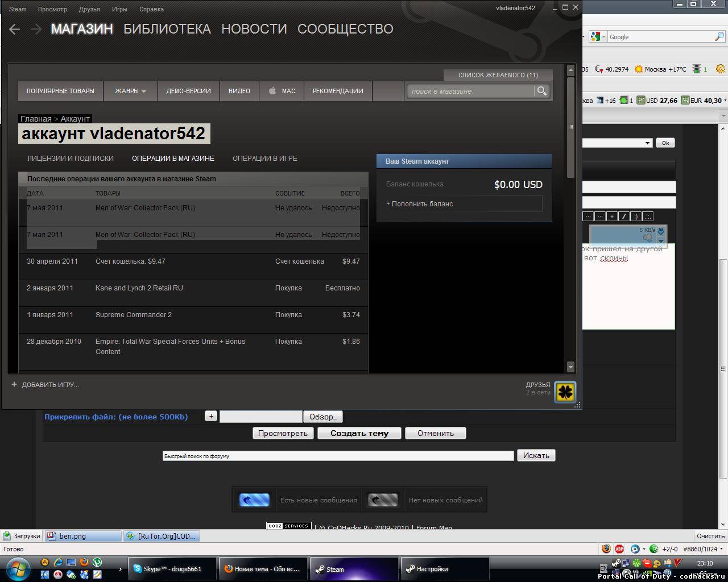Viewport: 728px width, 582px height.
Task: Open the Steam menu
Action: click(x=18, y=9)
